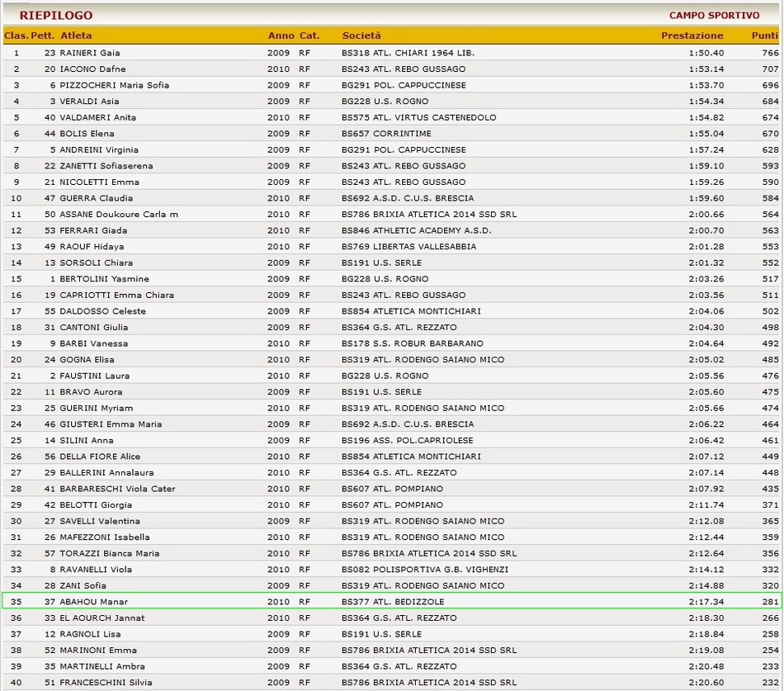The width and height of the screenshot is (784, 691).
Task: Select athlete TORAZZI Bianca Maria
Action: pos(110,553)
